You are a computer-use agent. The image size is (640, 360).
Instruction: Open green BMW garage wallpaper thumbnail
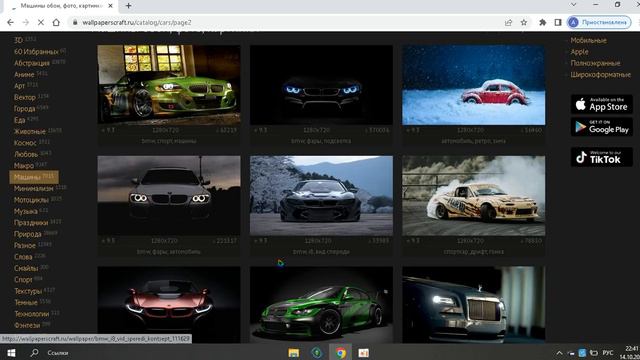169,85
